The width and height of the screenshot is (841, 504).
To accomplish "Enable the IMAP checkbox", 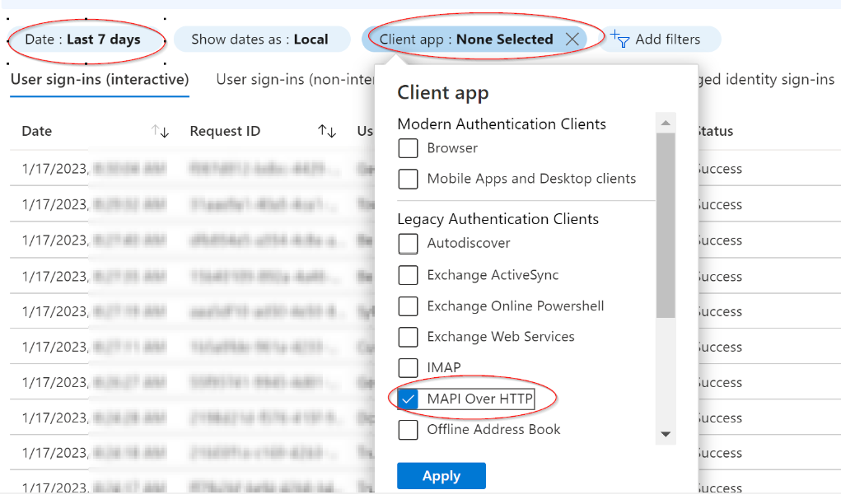I will (x=408, y=367).
